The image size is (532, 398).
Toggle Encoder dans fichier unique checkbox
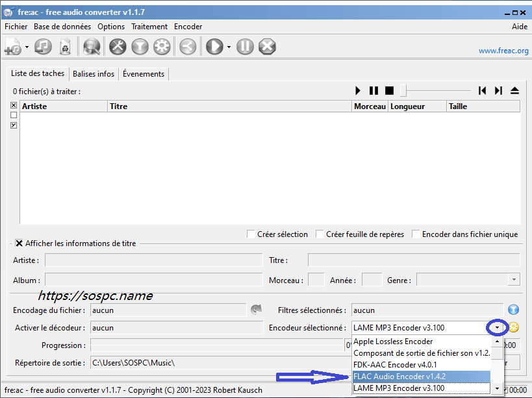click(x=416, y=234)
